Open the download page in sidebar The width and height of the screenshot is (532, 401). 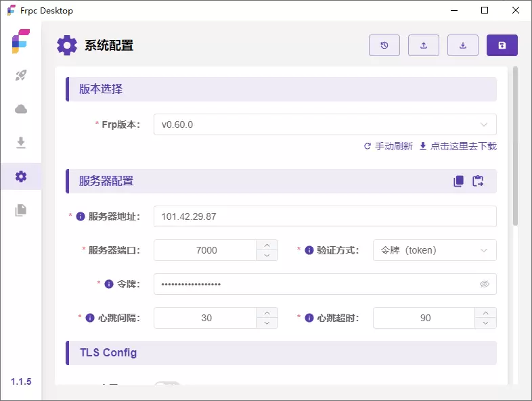[21, 143]
